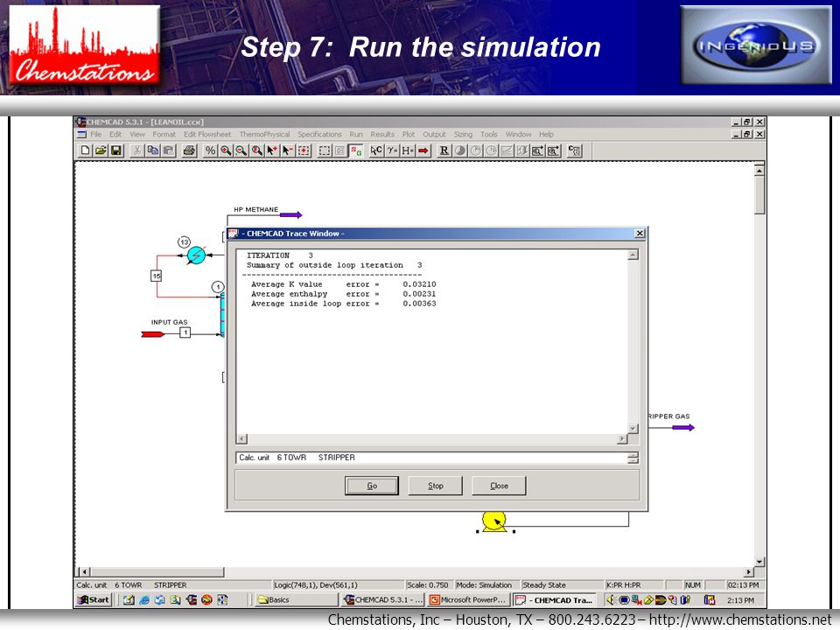
Task: Click the trace log scroll-right arrow
Action: (622, 438)
